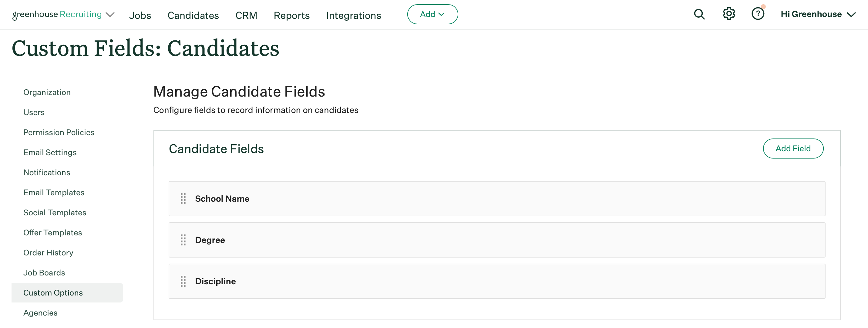Open the Integrations navigation item
The height and width of the screenshot is (328, 868).
click(x=353, y=15)
